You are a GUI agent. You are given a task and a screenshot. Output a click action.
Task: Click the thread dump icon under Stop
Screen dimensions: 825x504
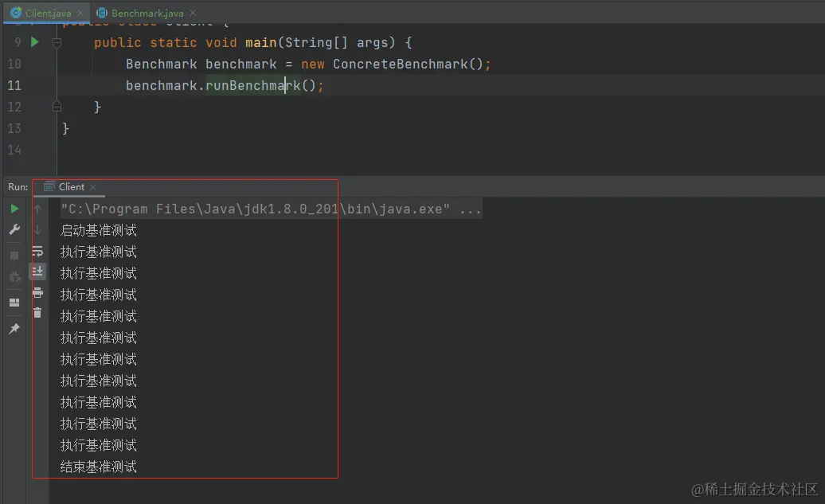pos(14,276)
